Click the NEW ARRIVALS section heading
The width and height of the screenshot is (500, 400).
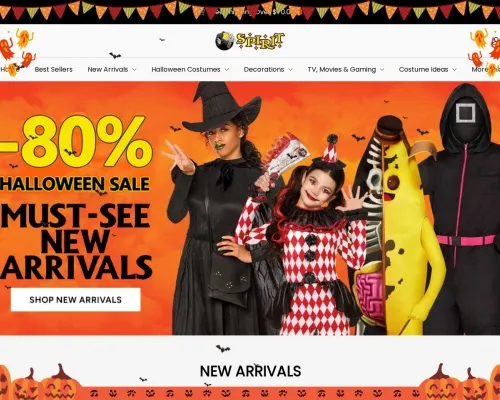click(x=250, y=371)
